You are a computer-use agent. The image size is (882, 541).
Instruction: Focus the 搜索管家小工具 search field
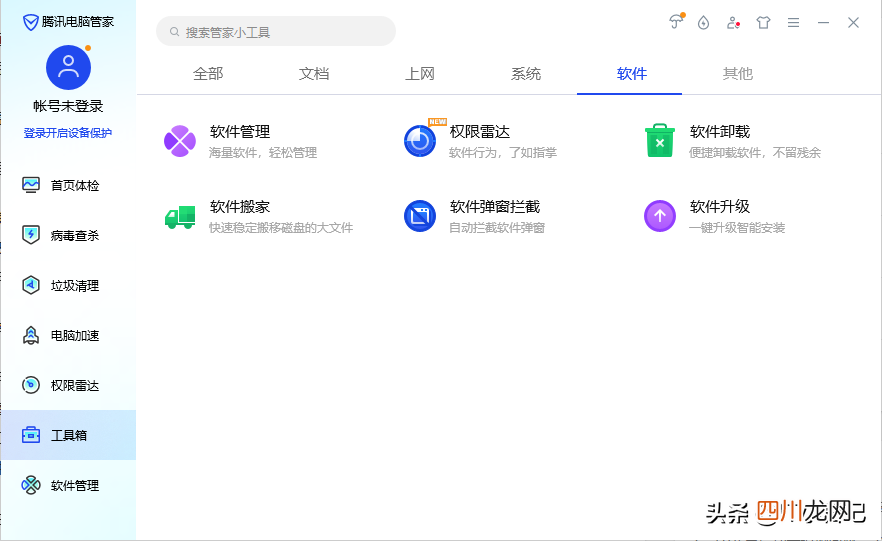[x=276, y=31]
